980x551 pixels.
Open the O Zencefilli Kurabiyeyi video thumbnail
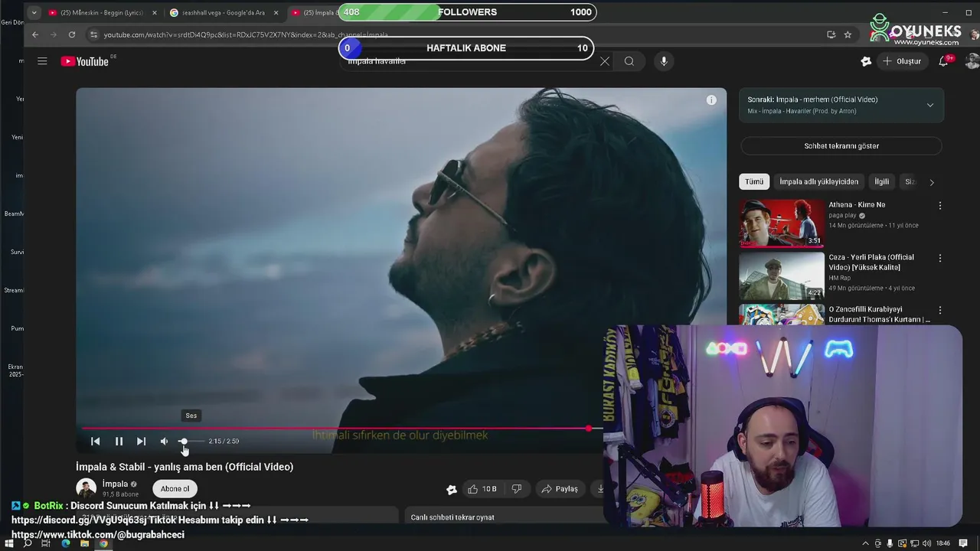[x=782, y=315]
